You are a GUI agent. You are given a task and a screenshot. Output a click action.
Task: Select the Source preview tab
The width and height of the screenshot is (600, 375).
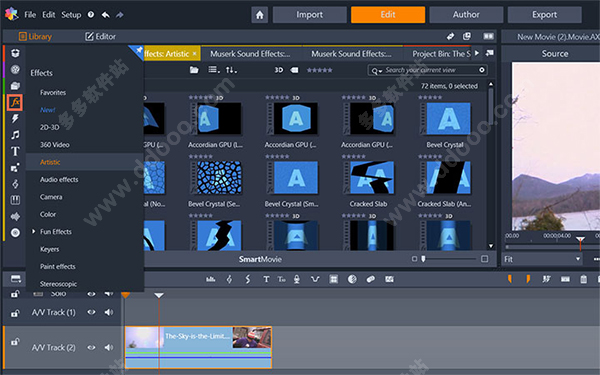point(554,54)
